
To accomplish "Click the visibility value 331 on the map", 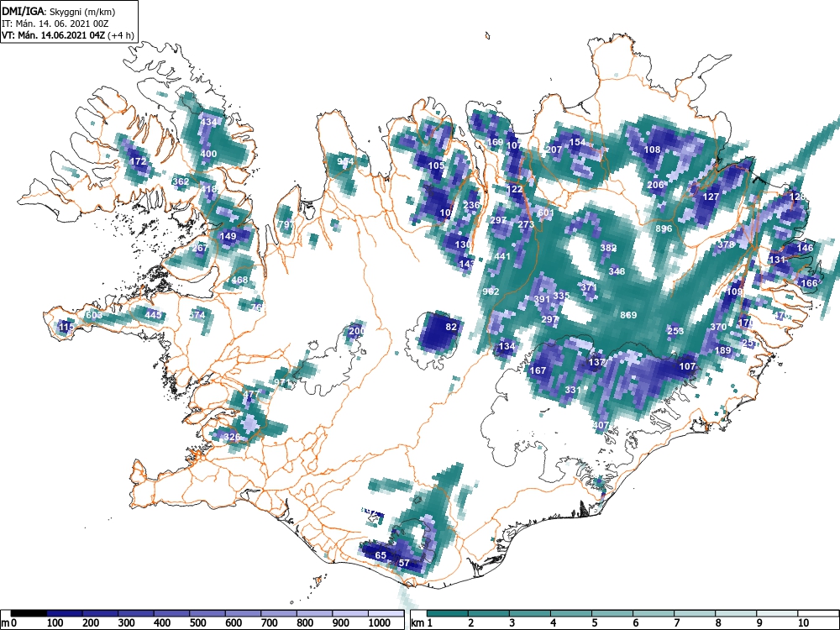I will pos(573,390).
